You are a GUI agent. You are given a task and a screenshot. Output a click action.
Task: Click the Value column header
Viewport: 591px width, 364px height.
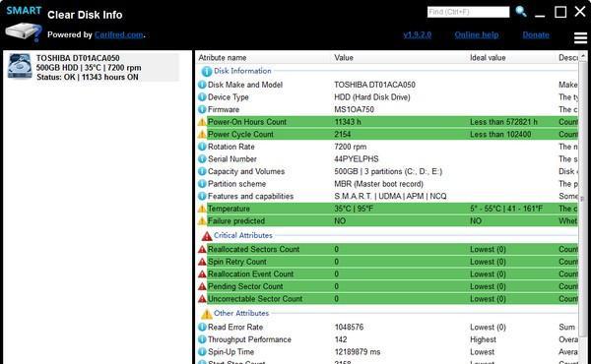click(344, 58)
